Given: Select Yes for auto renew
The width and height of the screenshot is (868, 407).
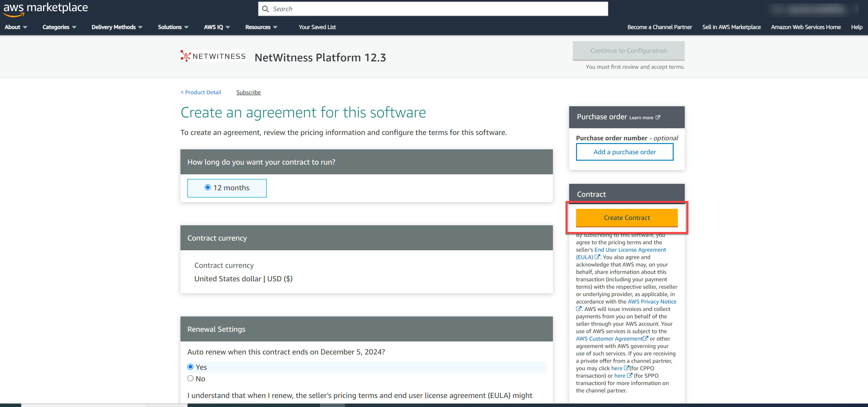Looking at the screenshot, I should tap(190, 367).
